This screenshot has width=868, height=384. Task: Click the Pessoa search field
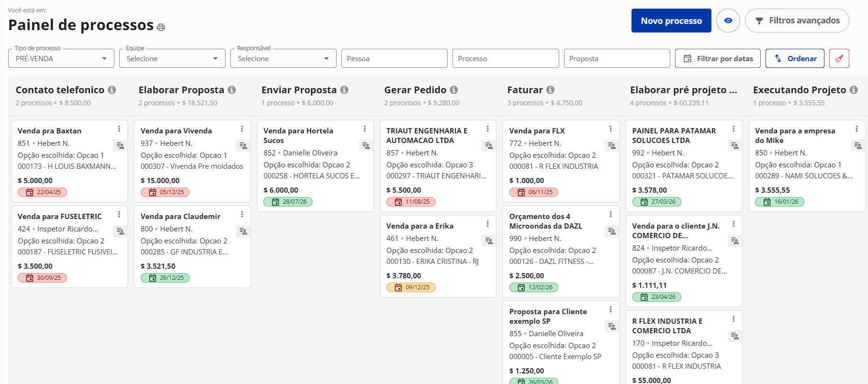pos(394,58)
